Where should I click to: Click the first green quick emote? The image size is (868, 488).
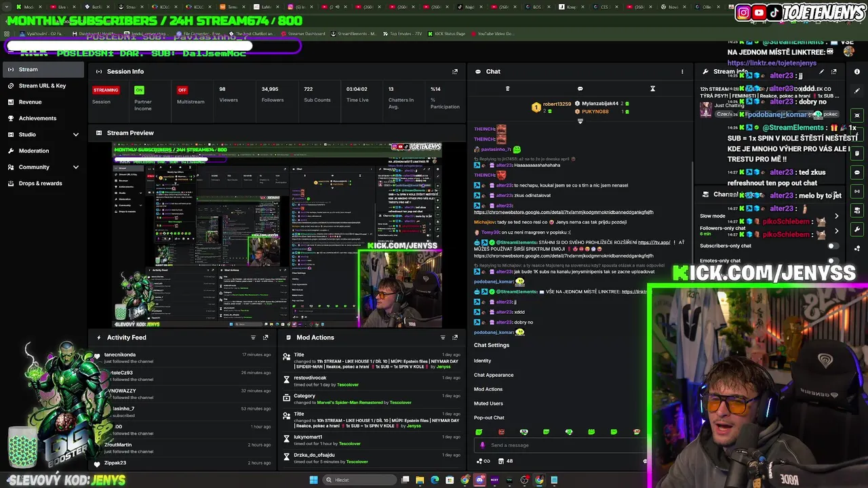[479, 432]
